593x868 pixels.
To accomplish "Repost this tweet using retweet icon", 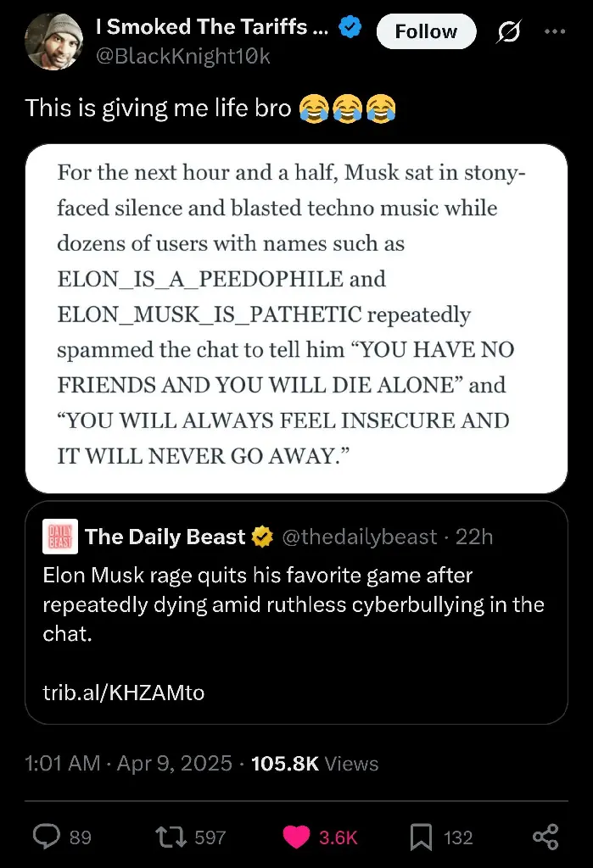I will coord(171,837).
